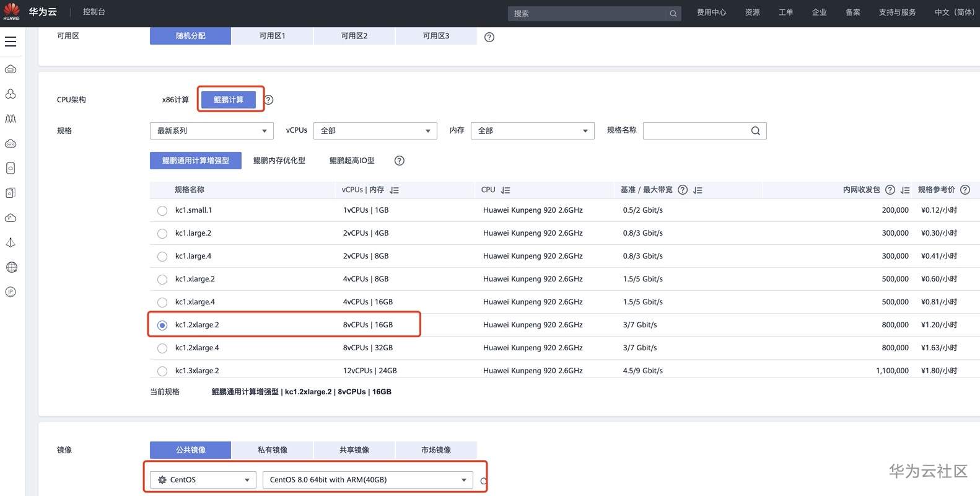Open the IP address sidebar icon
Screen dimensions: 980x496
point(11,292)
